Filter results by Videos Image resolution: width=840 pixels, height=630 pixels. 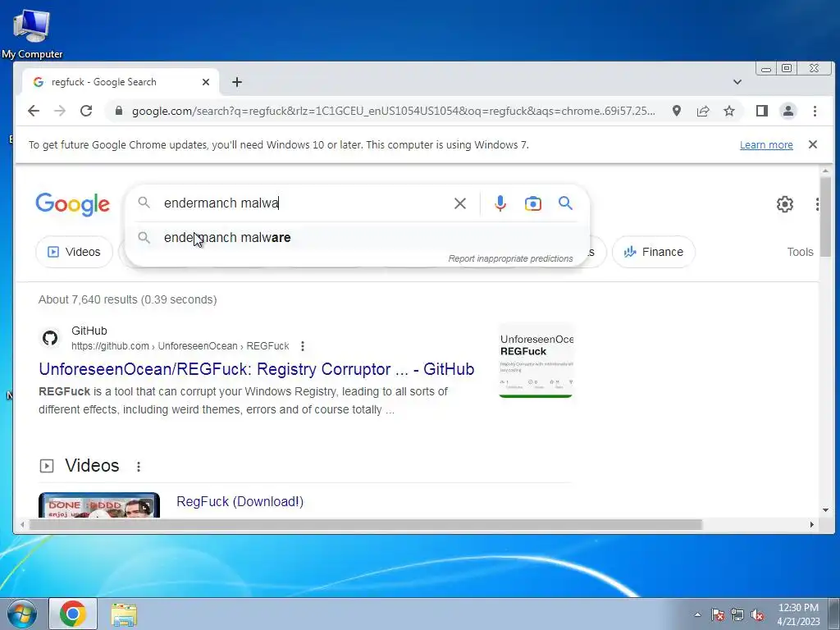coord(75,252)
